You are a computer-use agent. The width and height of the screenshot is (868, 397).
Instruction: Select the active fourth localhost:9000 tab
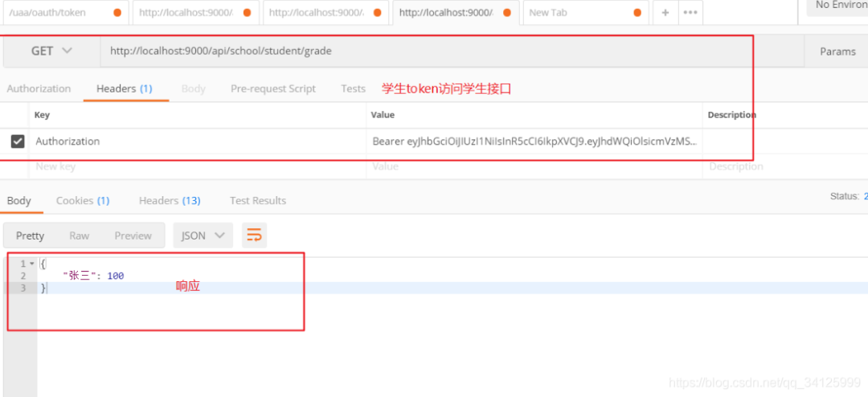coord(456,12)
